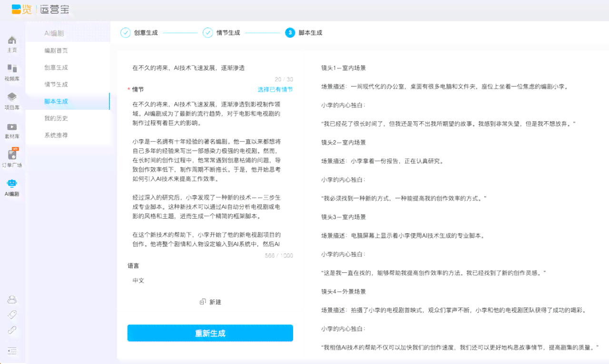Collapse sidebar with the bottom menu icon
Screen dimensions: 609x364
12,351
